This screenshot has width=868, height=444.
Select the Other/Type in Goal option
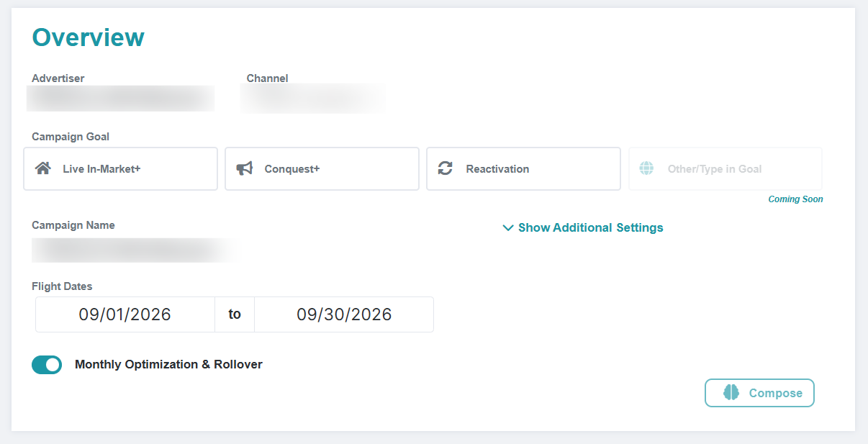725,169
